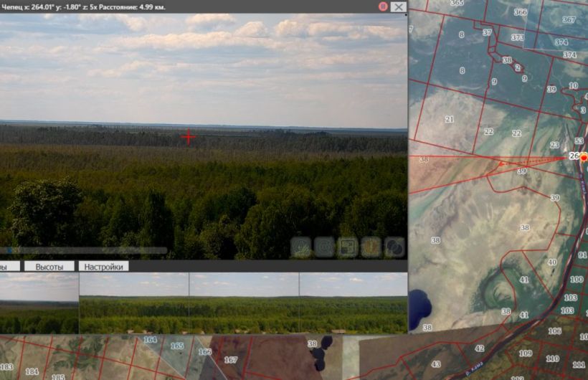The image size is (588, 380).
Task: Click forest block label '100' on the map
Action: pos(577,280)
